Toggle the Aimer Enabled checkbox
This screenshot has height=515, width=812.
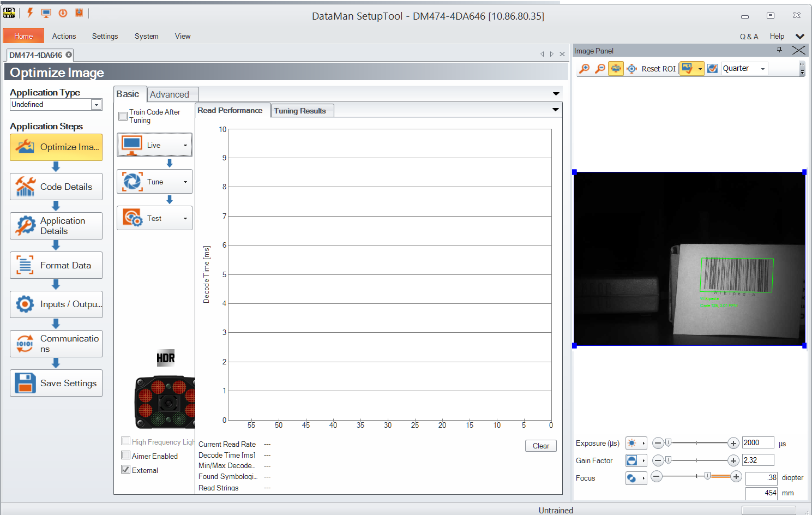click(126, 456)
